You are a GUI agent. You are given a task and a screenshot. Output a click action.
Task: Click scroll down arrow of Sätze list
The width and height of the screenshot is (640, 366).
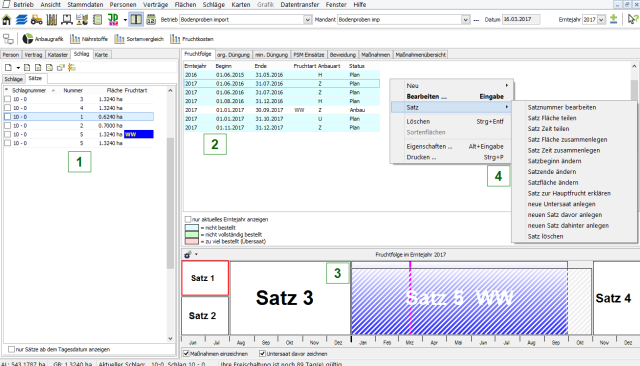[170, 339]
